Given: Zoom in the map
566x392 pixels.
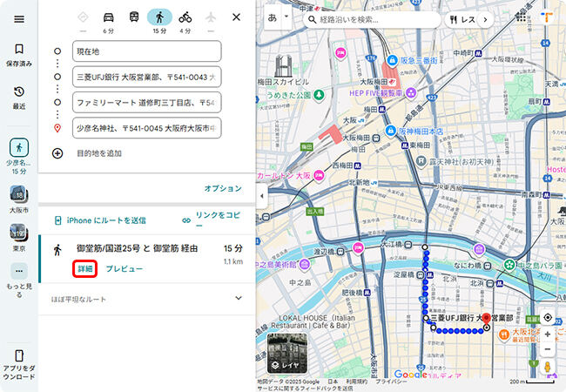Looking at the screenshot, I should pos(548,335).
